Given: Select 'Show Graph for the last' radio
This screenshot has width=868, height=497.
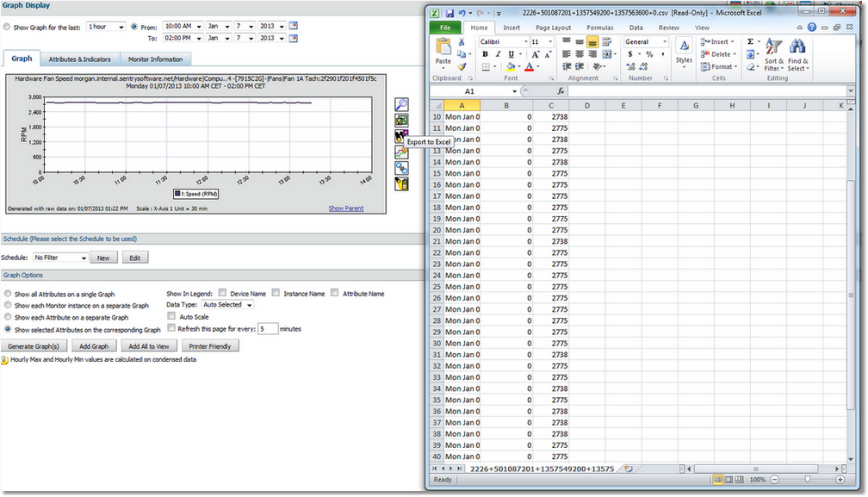Looking at the screenshot, I should click(8, 28).
